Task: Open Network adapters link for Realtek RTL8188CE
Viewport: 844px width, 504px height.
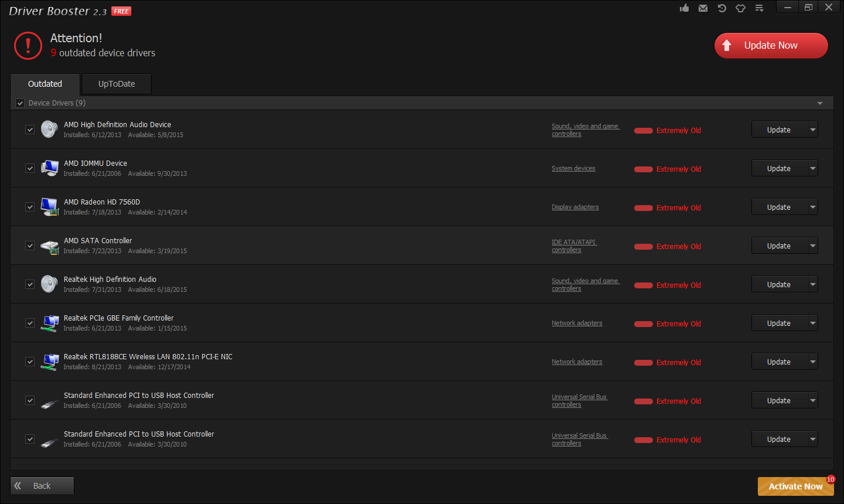Action: click(577, 362)
